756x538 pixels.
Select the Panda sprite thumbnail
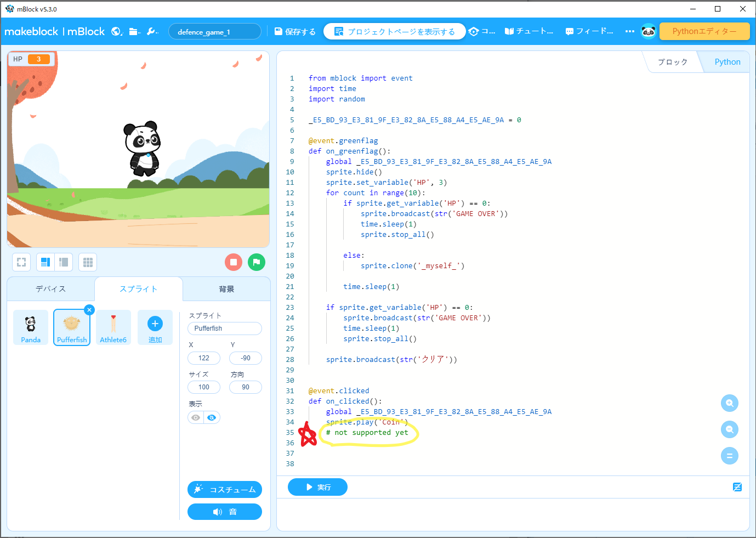(31, 327)
